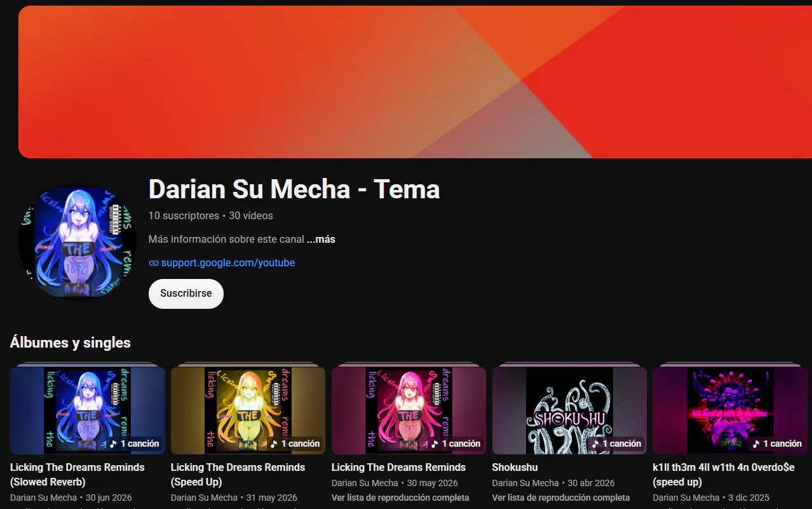This screenshot has height=509, width=812.
Task: Click 1 canción badge on Slowed Reverb thumbnail
Action: [134, 444]
